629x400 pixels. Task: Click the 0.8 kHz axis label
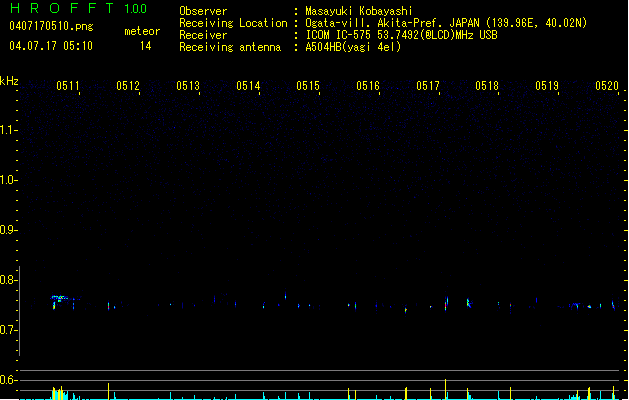coord(8,280)
